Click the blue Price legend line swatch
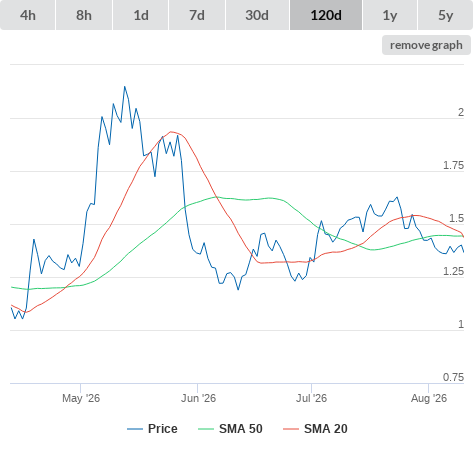Image resolution: width=474 pixels, height=455 pixels. (135, 429)
